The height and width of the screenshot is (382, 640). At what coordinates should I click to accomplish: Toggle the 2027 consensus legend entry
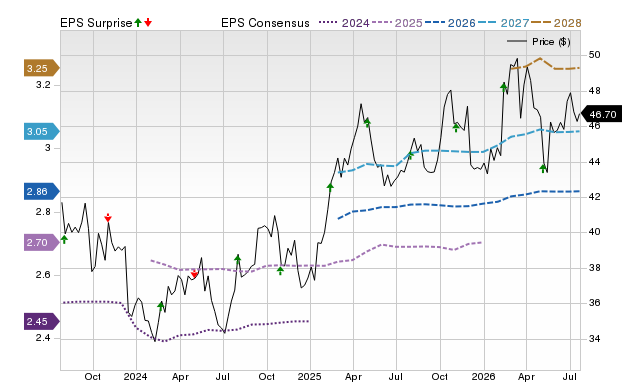(503, 23)
